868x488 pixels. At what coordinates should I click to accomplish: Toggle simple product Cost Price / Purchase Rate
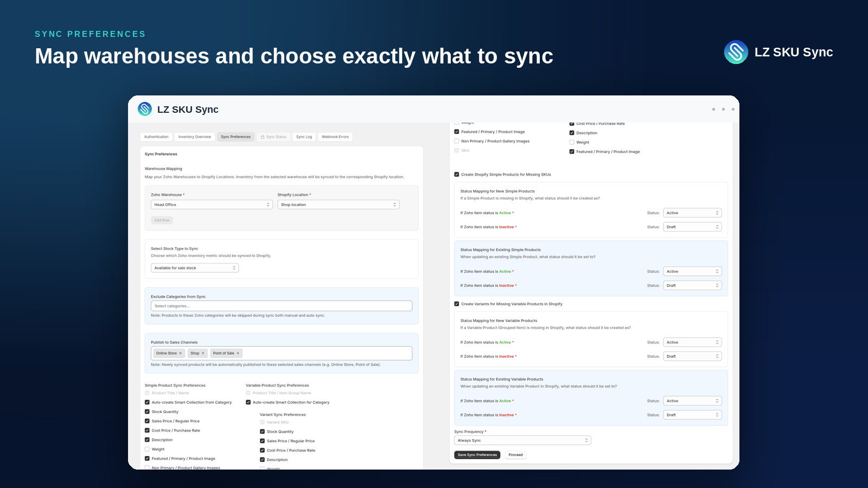(147, 431)
